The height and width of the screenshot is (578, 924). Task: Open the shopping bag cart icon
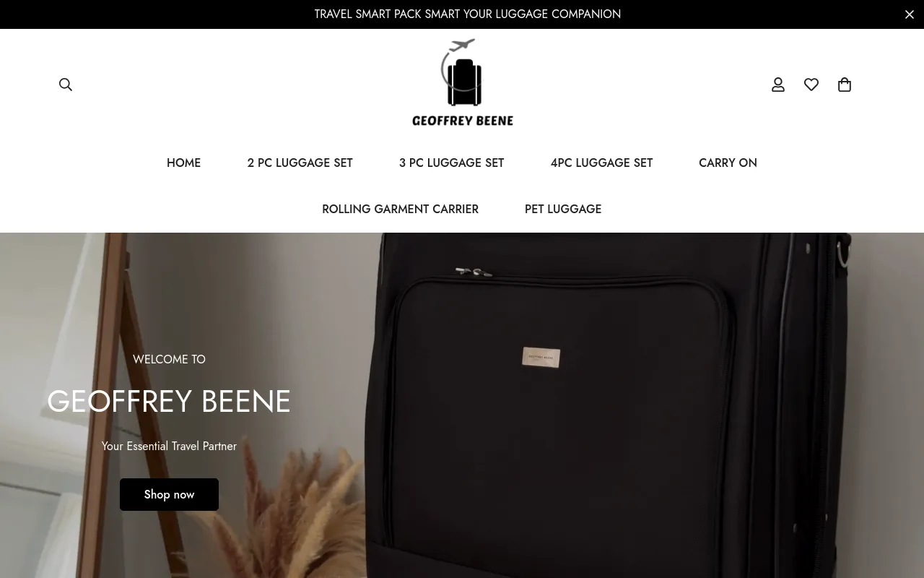tap(845, 85)
